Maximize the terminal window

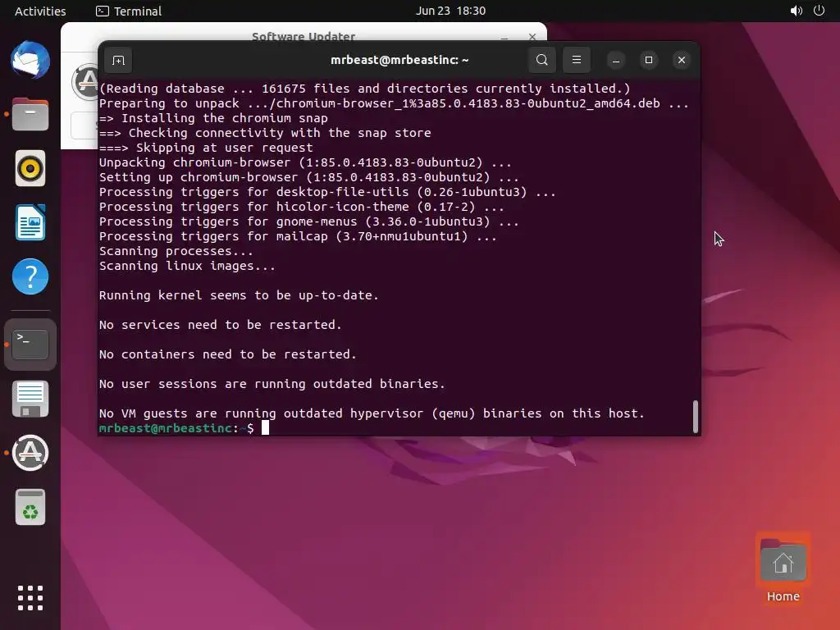(x=649, y=60)
